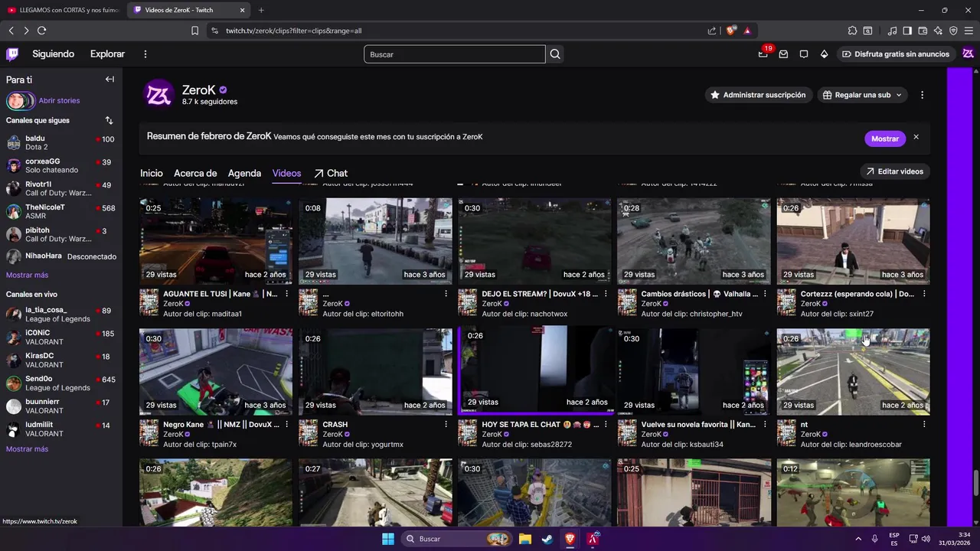The width and height of the screenshot is (980, 551).
Task: Open iC0NIC VALORANT channel in sidebar
Action: pos(61,337)
